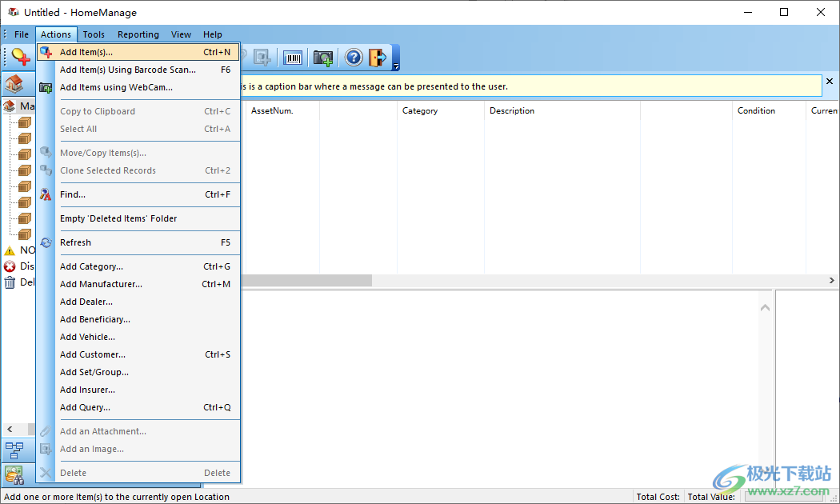840x504 pixels.
Task: Open the Help menu
Action: pyautogui.click(x=213, y=34)
